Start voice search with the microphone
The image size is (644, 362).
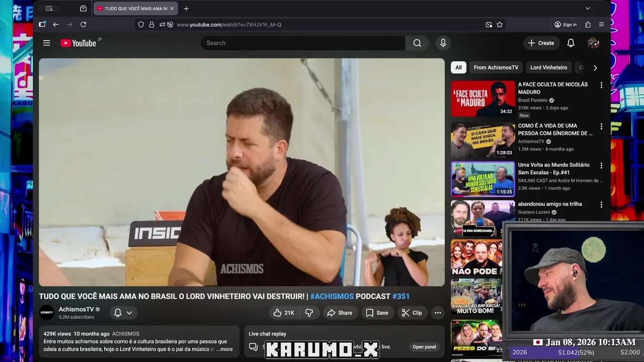pyautogui.click(x=443, y=43)
